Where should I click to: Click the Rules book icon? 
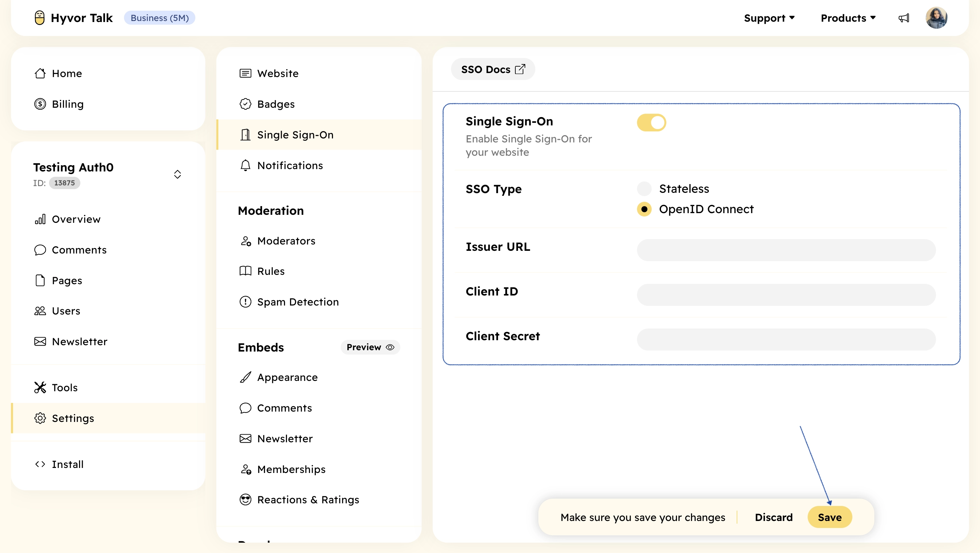point(245,271)
